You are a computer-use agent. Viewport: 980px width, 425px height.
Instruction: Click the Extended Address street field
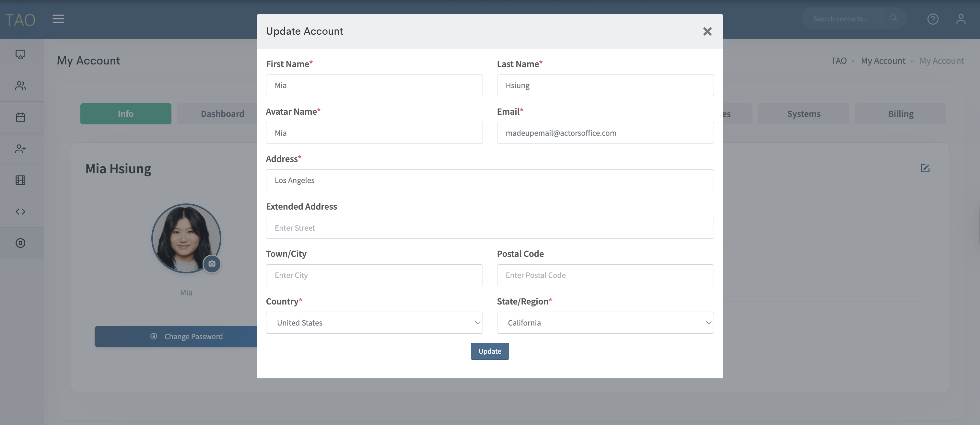coord(490,228)
